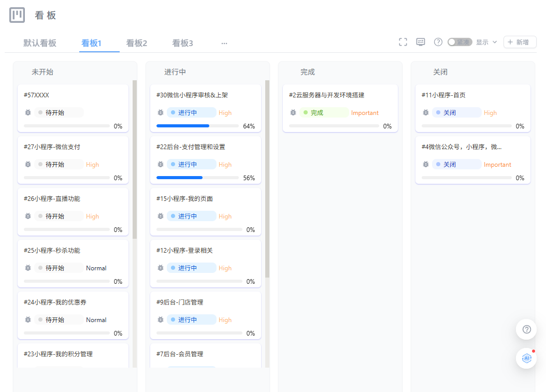546x392 pixels.
Task: Open card title #12小程序-登录相关
Action: point(184,251)
